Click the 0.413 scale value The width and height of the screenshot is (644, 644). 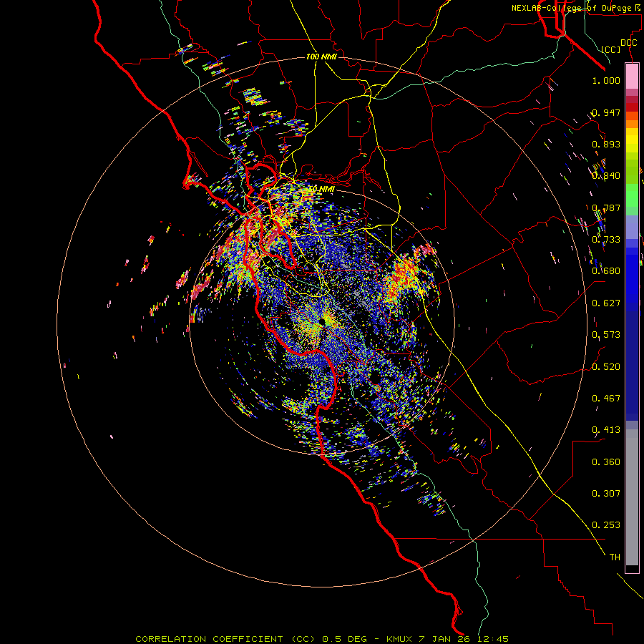pyautogui.click(x=606, y=430)
